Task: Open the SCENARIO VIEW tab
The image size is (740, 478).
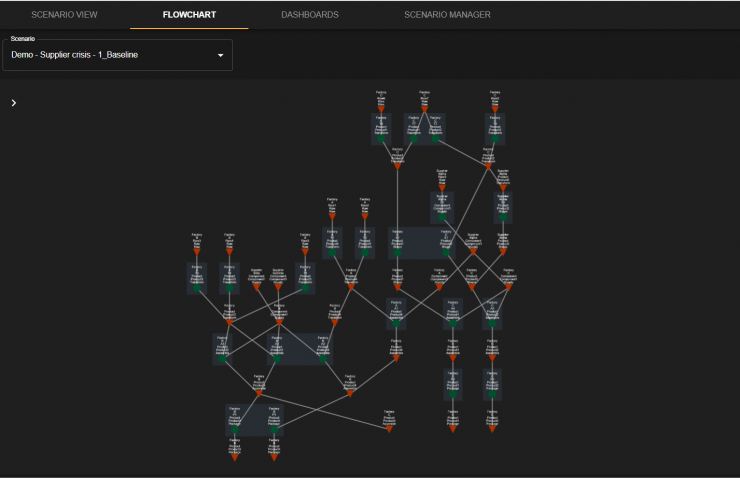Action: pyautogui.click(x=64, y=15)
